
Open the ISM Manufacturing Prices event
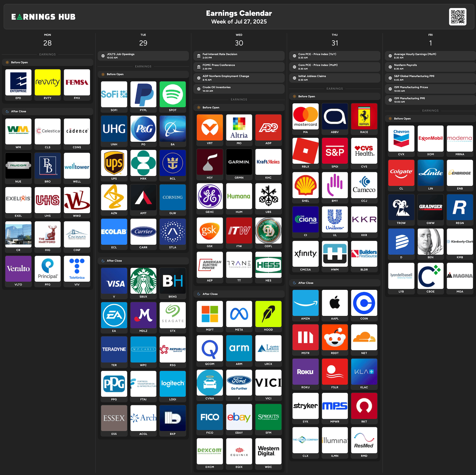(x=430, y=89)
